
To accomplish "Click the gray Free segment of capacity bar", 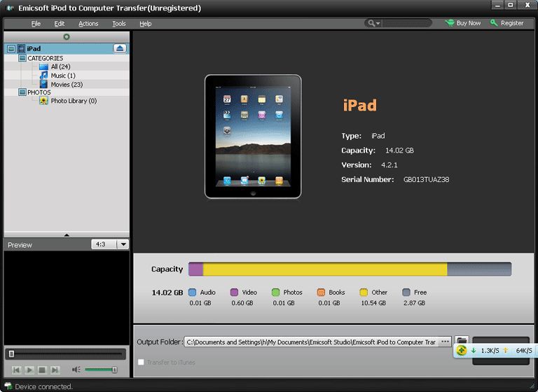I will 479,269.
